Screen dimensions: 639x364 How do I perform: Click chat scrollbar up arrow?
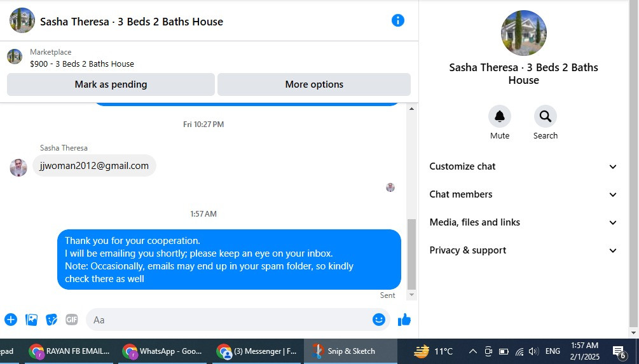pyautogui.click(x=411, y=109)
